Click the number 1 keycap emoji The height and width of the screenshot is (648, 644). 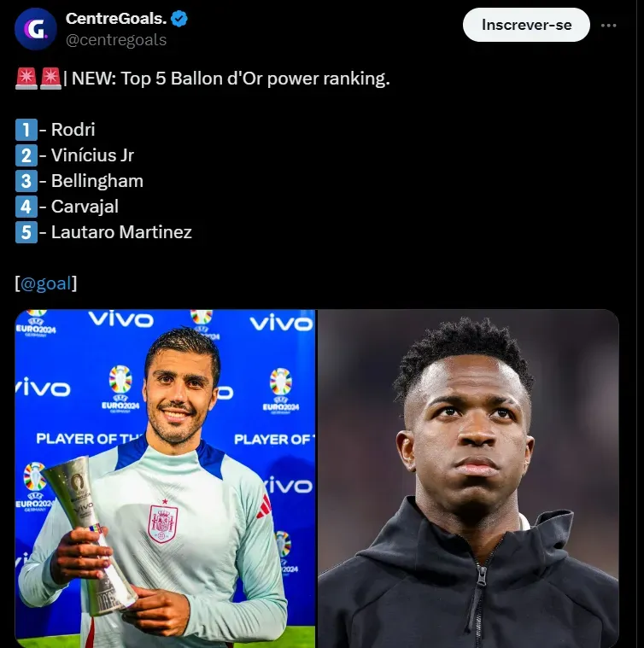[x=26, y=130]
